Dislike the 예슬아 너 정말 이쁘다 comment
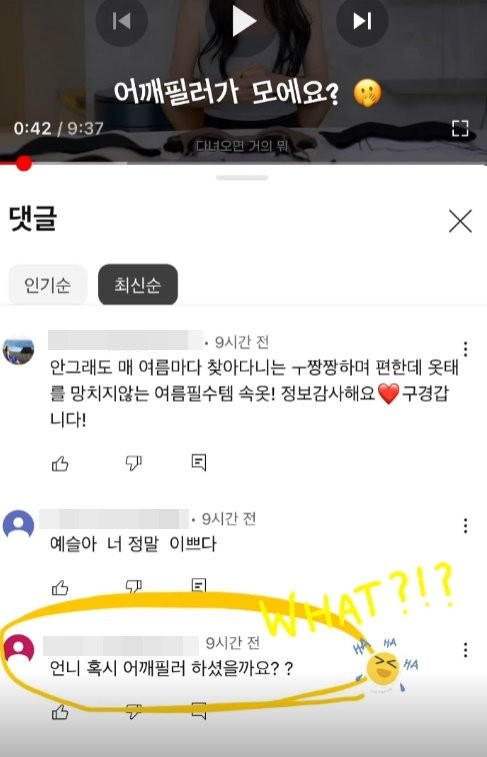487x757 pixels. (x=133, y=587)
